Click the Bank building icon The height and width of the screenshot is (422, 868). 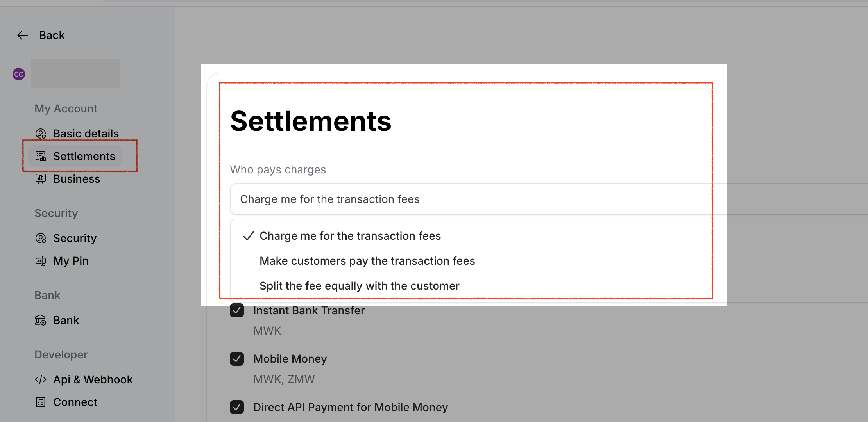click(41, 321)
